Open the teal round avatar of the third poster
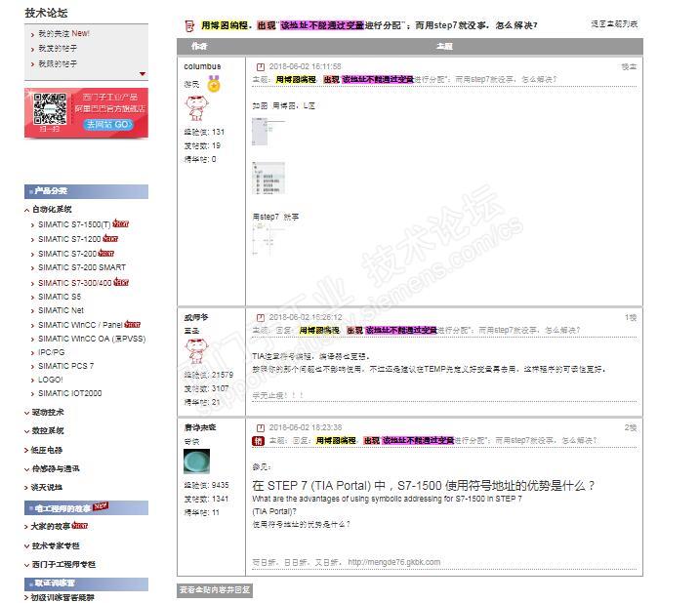700x603 pixels. coord(196,462)
